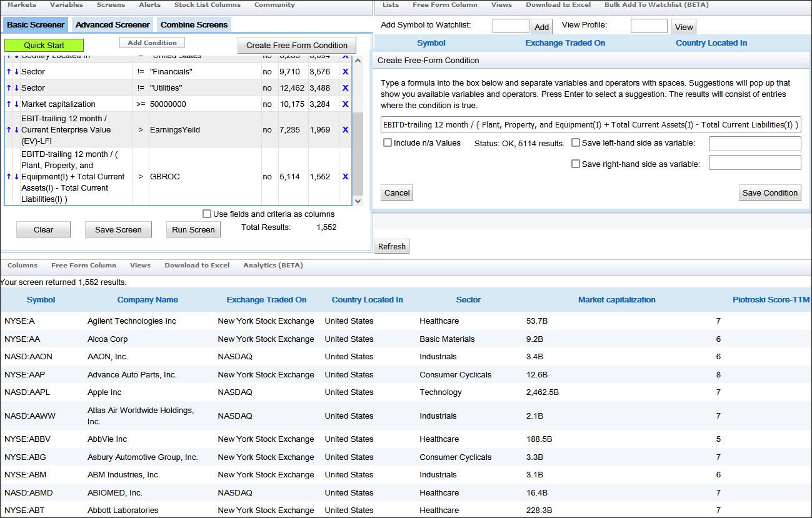
Task: Move the GBROC condition down
Action: (x=17, y=177)
